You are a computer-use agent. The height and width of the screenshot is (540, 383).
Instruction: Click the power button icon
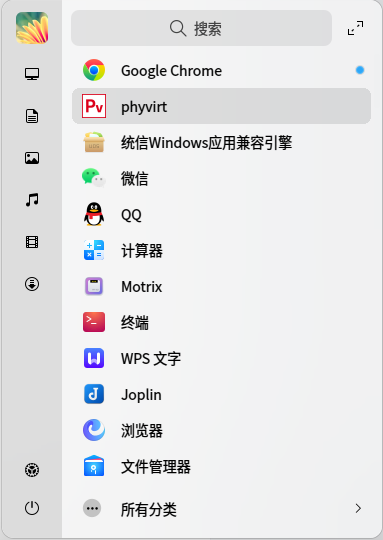click(32, 508)
